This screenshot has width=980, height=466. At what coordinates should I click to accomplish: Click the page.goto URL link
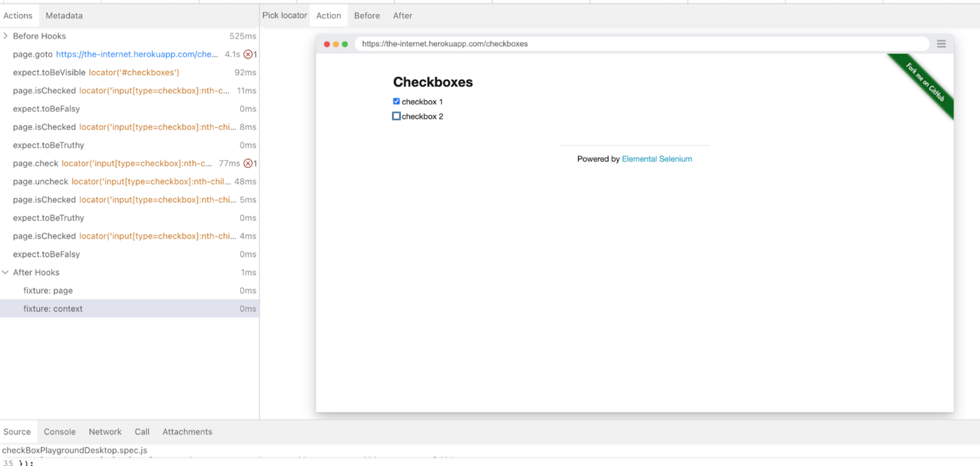coord(137,55)
